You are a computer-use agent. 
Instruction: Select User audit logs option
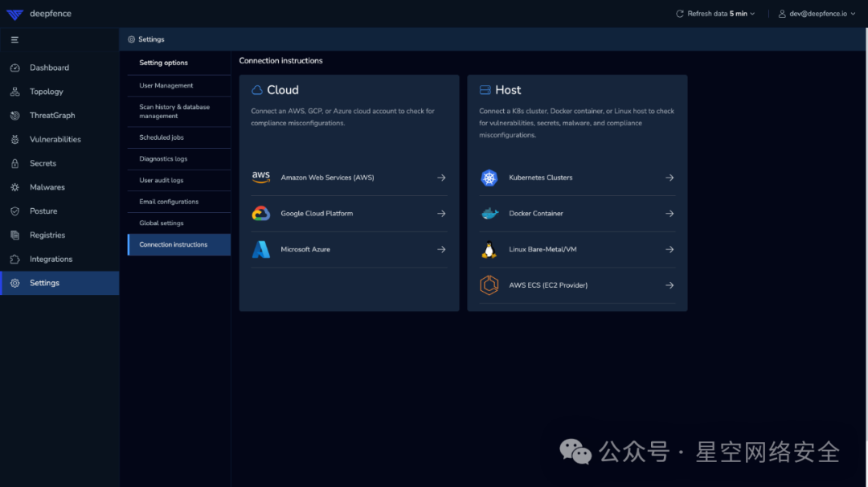click(x=178, y=180)
